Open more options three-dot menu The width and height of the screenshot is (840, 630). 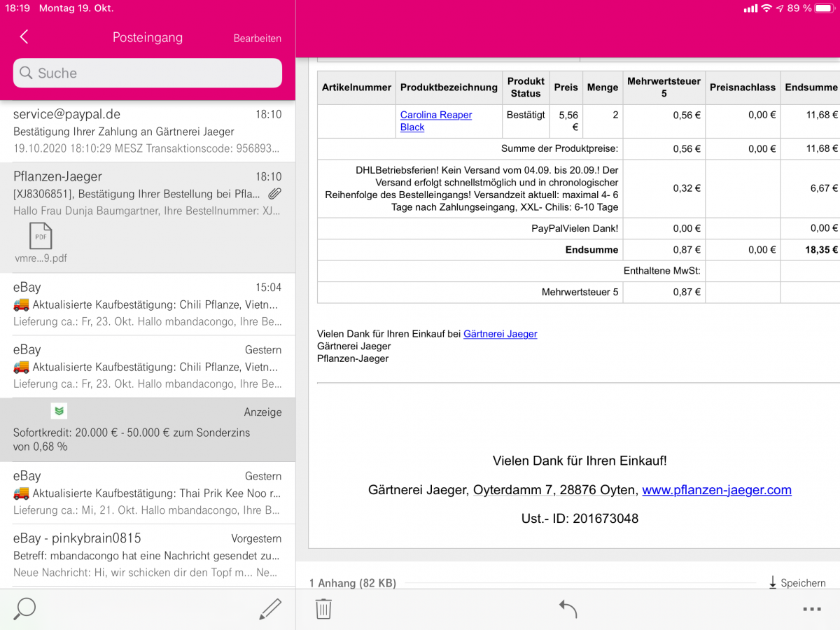click(812, 609)
